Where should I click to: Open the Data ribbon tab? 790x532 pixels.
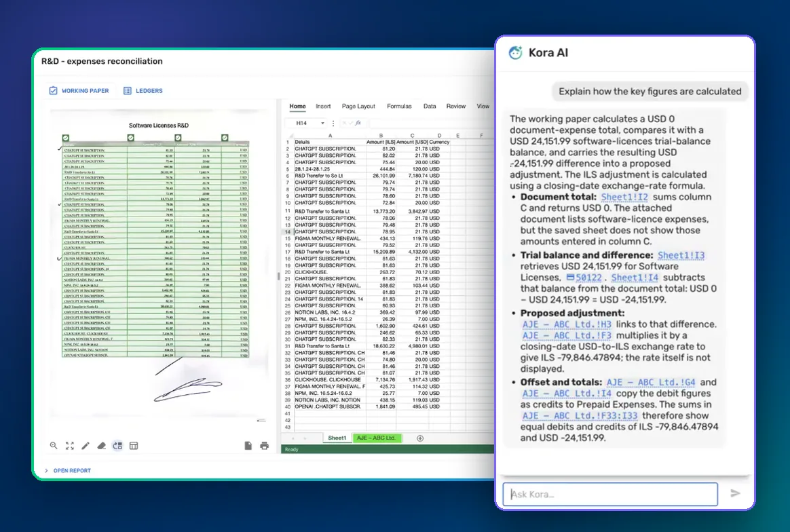(429, 107)
